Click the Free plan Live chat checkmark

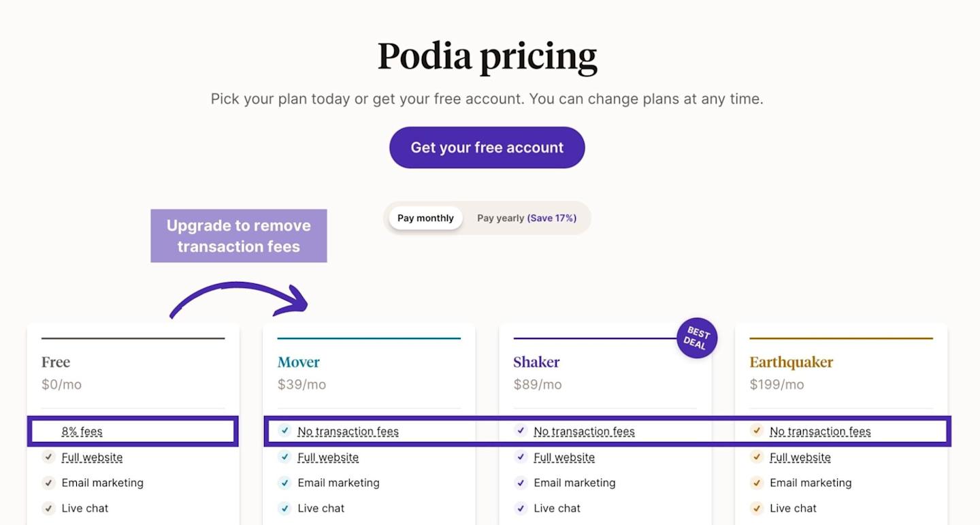[x=48, y=508]
